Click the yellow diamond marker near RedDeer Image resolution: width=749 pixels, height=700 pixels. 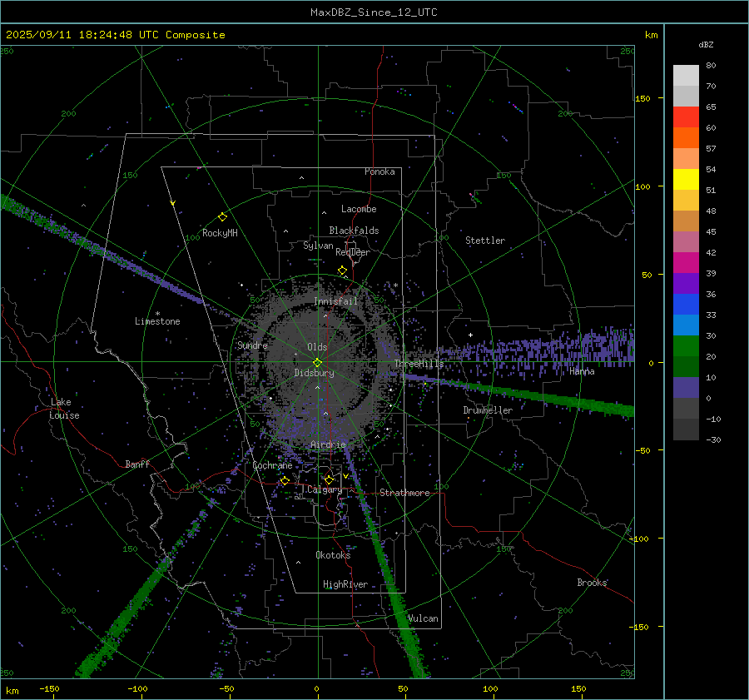pos(342,271)
